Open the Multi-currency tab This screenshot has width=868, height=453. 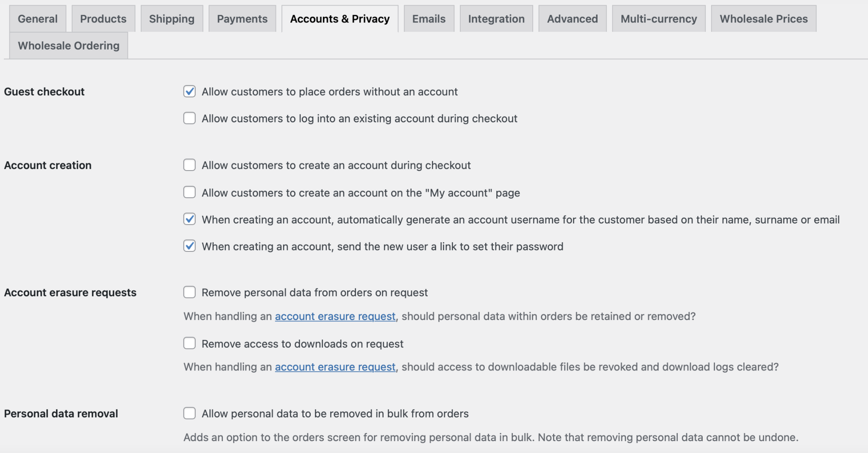pos(658,19)
